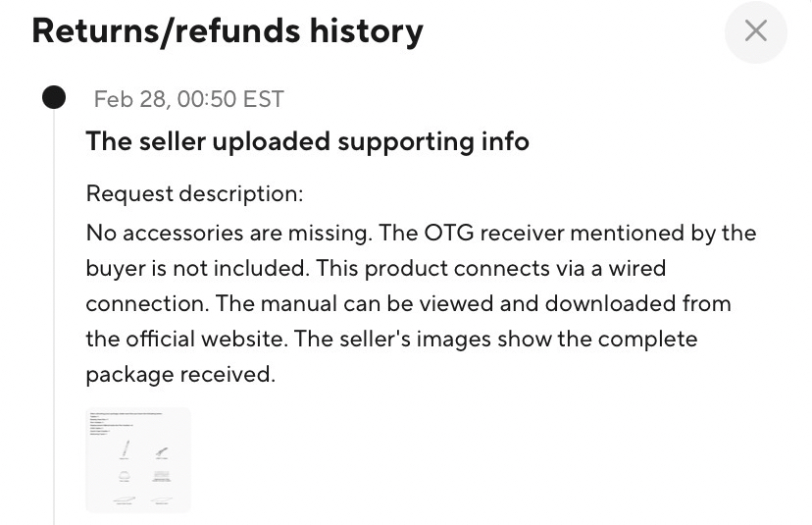
Task: Click the bottom-right accessory drawing in the thumbnail
Action: pyautogui.click(x=161, y=499)
